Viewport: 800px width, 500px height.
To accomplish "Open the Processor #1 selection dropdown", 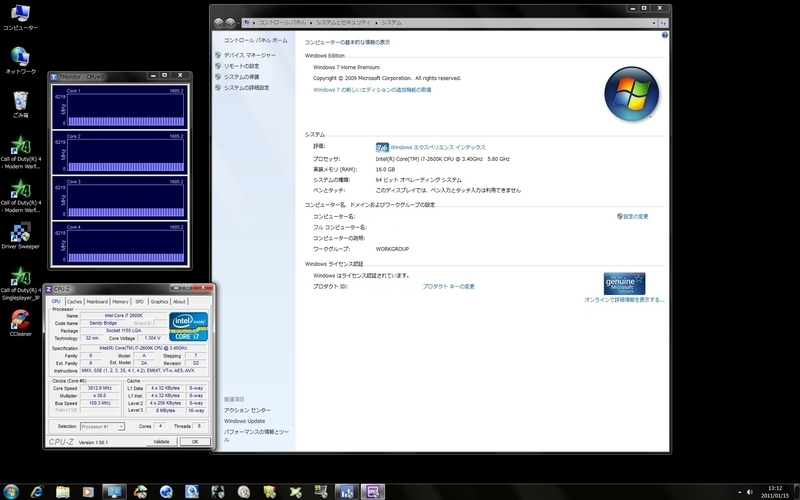I will [x=102, y=427].
